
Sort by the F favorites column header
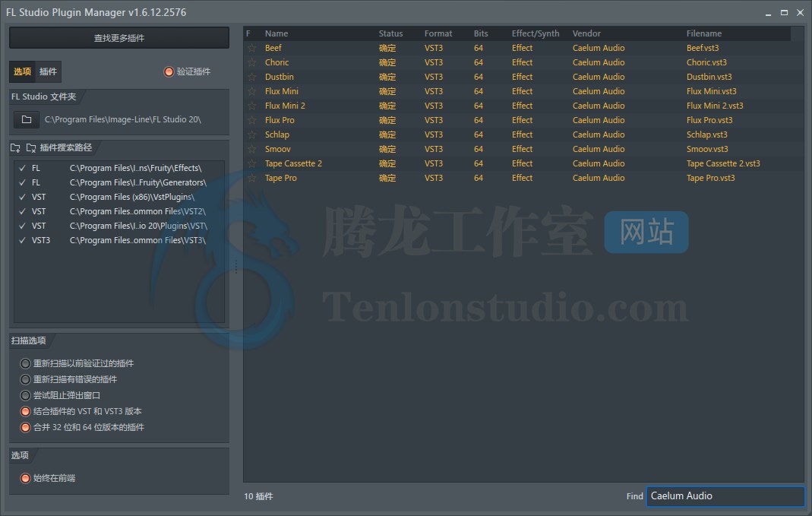248,33
